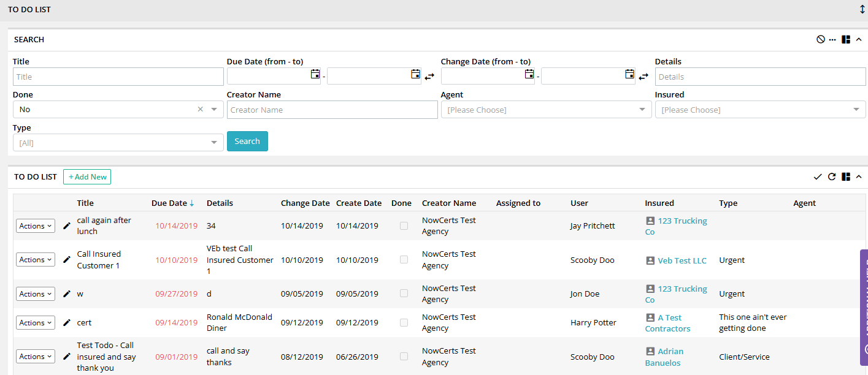Sort by the Title column header
Image resolution: width=868 pixels, height=375 pixels.
click(x=85, y=203)
